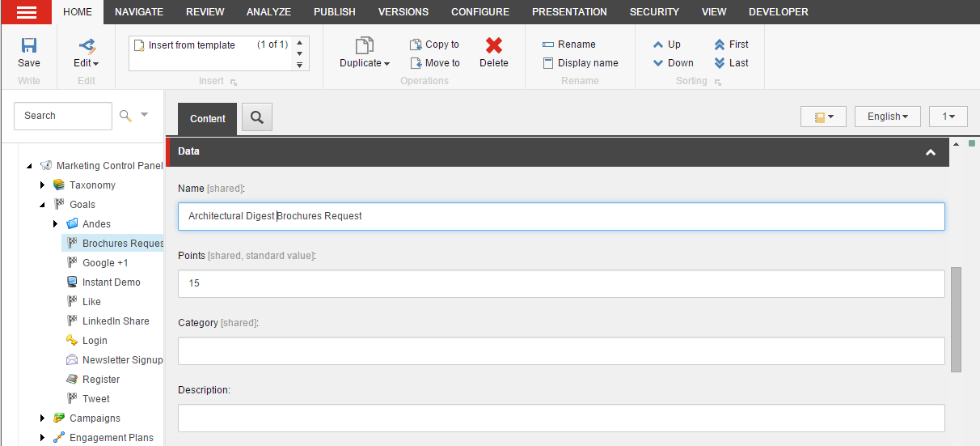Open the Duplicate dropdown
This screenshot has height=446, width=980.
pyautogui.click(x=365, y=63)
